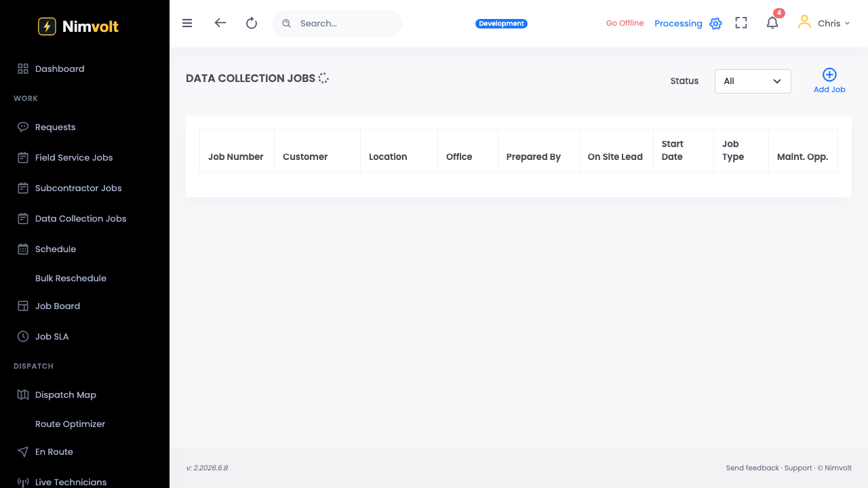Click the Add Job plus icon
Screen dimensions: 868x488
pyautogui.click(x=829, y=75)
